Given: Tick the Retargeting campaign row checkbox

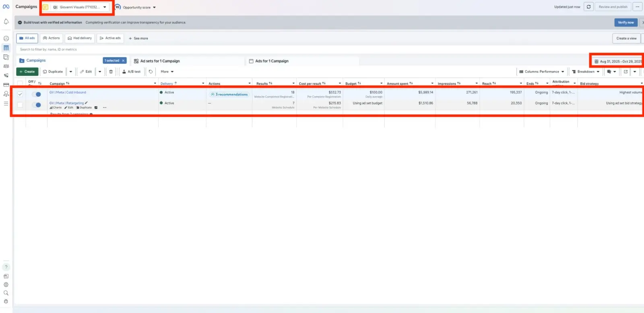Looking at the screenshot, I should (20, 105).
